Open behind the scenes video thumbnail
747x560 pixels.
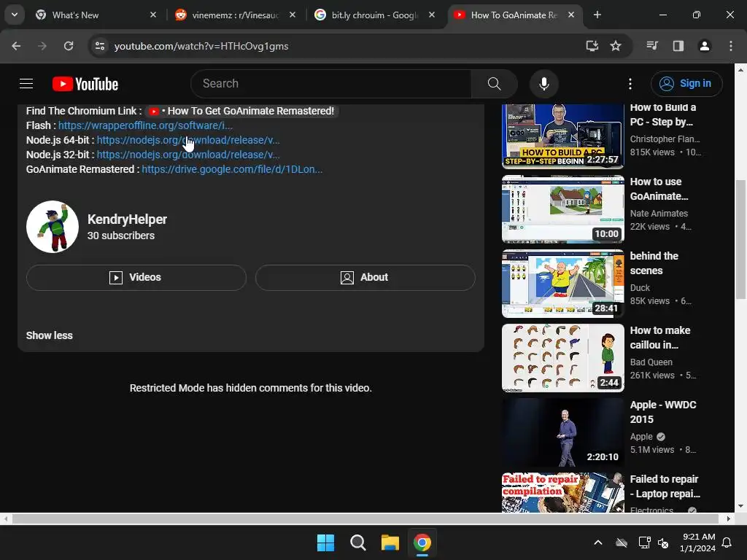pos(562,284)
